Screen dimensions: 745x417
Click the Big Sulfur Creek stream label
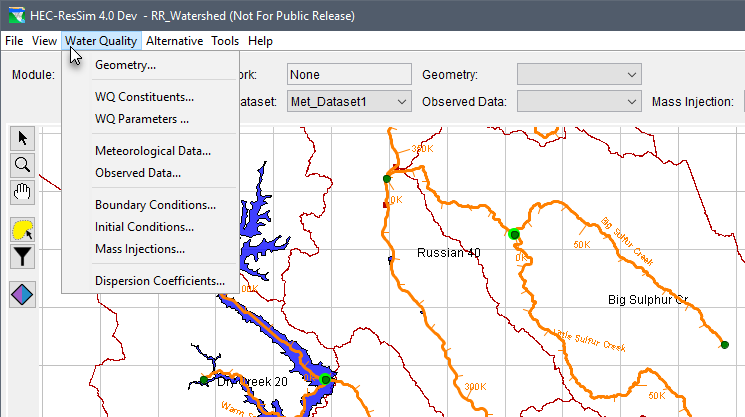coord(627,241)
